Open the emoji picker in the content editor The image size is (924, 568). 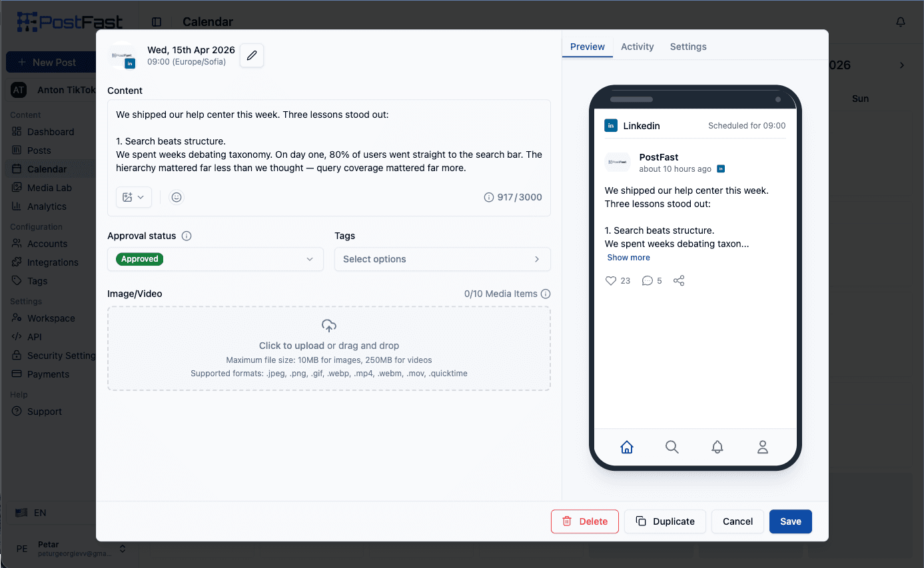point(176,197)
